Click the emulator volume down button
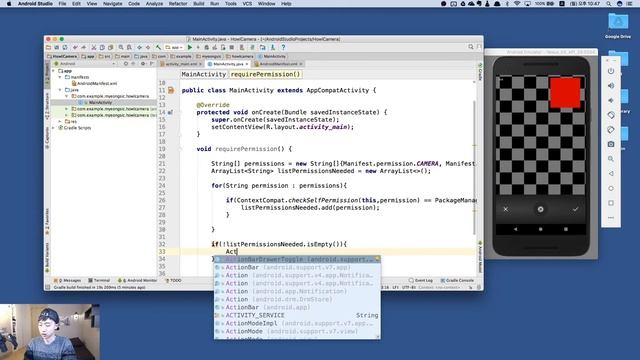This screenshot has width=640, height=360. (x=611, y=100)
